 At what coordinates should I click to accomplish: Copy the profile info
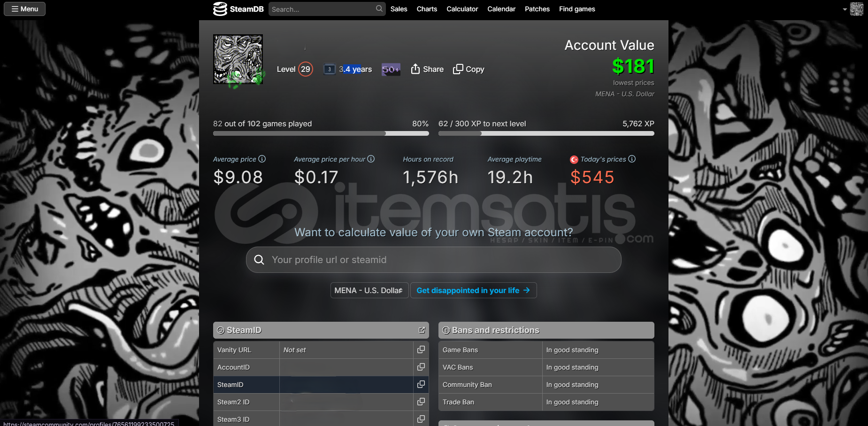pyautogui.click(x=469, y=69)
